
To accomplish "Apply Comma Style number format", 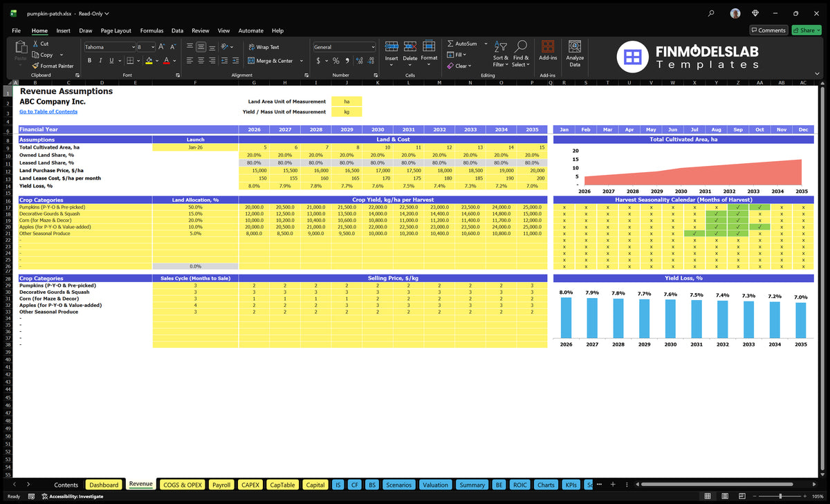I will (x=347, y=61).
